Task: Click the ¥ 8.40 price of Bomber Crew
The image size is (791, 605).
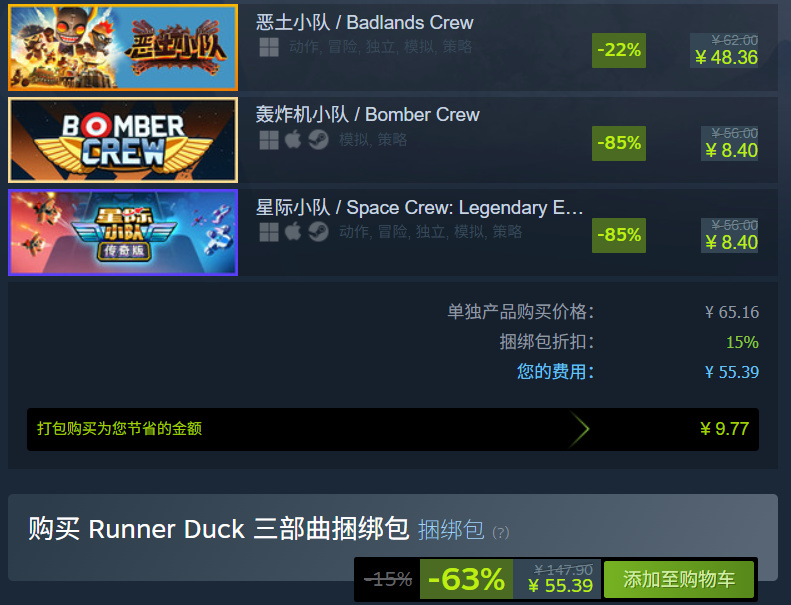Action: click(x=731, y=150)
